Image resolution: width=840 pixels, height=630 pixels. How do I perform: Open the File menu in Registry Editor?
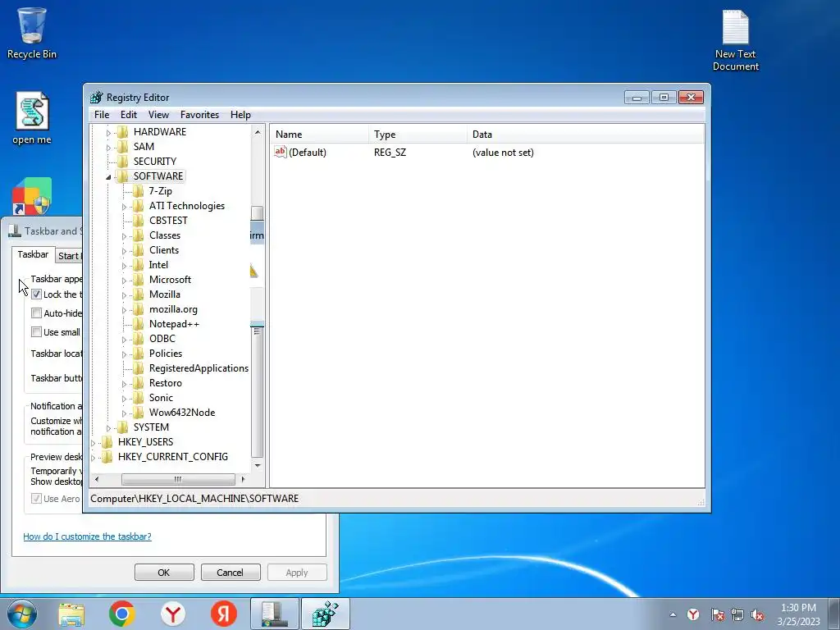point(101,115)
